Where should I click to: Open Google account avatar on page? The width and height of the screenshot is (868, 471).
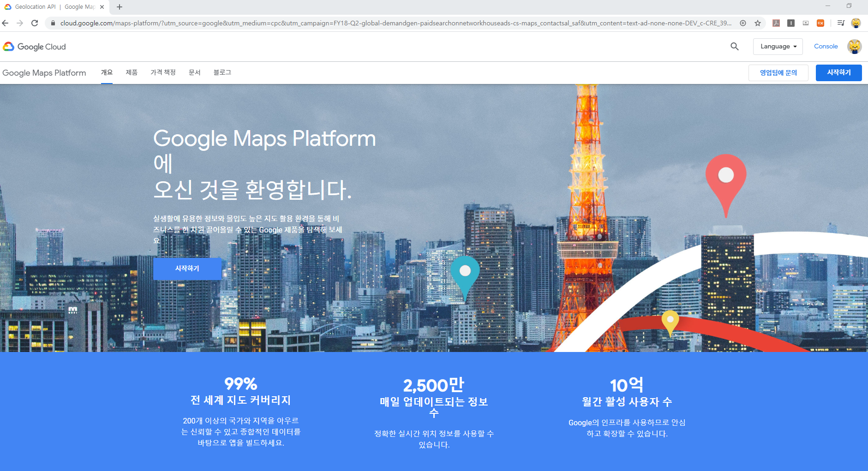click(855, 47)
